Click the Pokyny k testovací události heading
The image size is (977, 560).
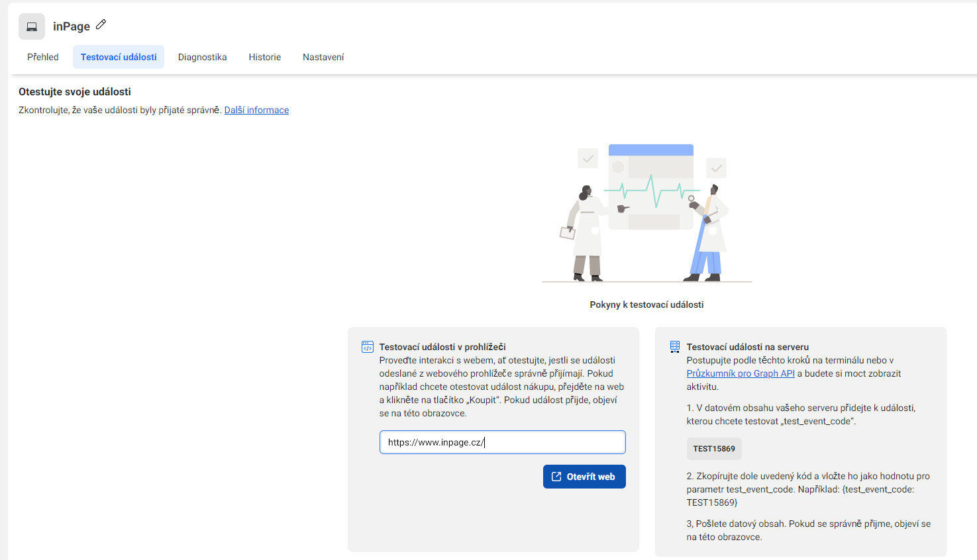[646, 304]
